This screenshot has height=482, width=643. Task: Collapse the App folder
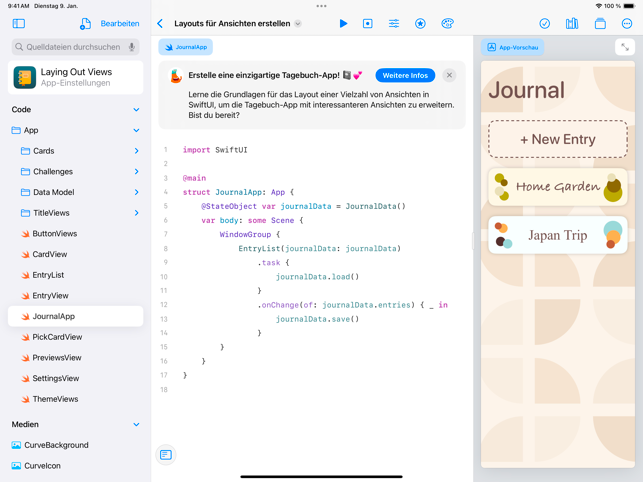point(136,130)
